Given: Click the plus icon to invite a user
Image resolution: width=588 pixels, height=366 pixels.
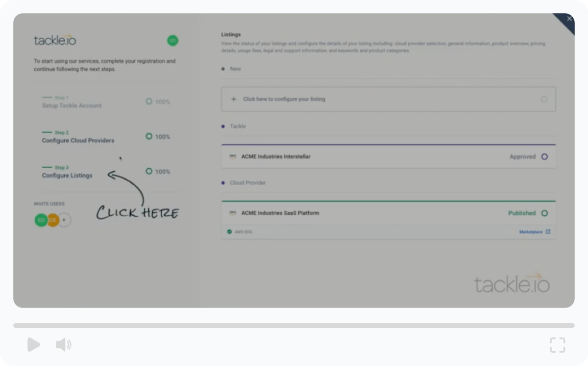Looking at the screenshot, I should click(x=64, y=220).
